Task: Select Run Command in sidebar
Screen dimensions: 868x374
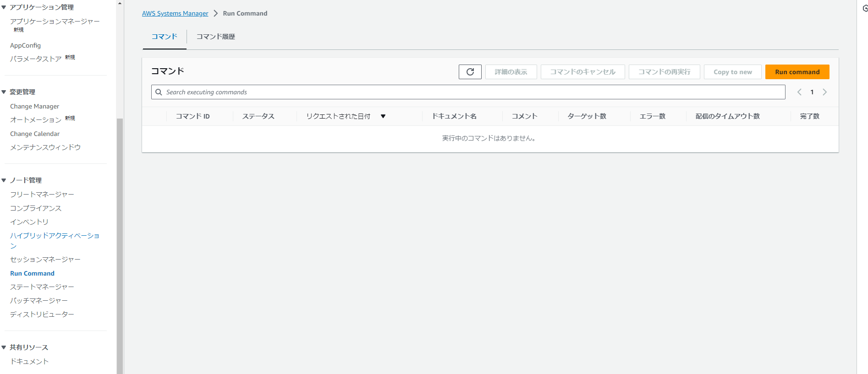Action: (x=32, y=273)
